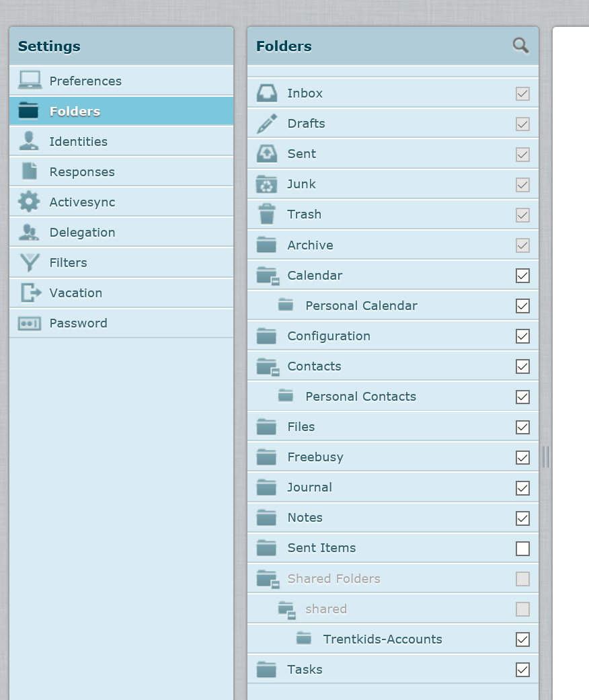The width and height of the screenshot is (589, 700).
Task: Click the Junk recycle folder icon
Action: [x=267, y=184]
